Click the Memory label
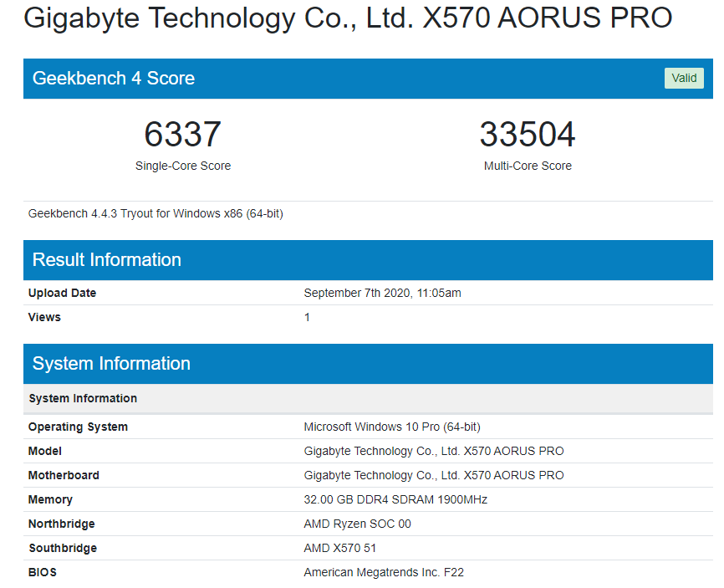 (50, 500)
